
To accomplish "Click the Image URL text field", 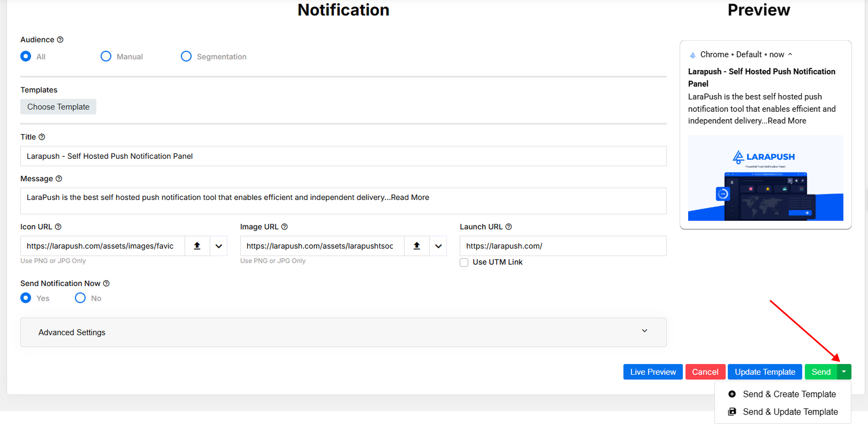I will (x=322, y=246).
